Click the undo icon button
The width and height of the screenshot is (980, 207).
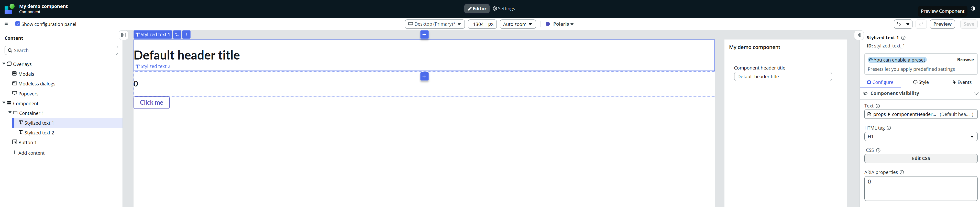click(898, 24)
